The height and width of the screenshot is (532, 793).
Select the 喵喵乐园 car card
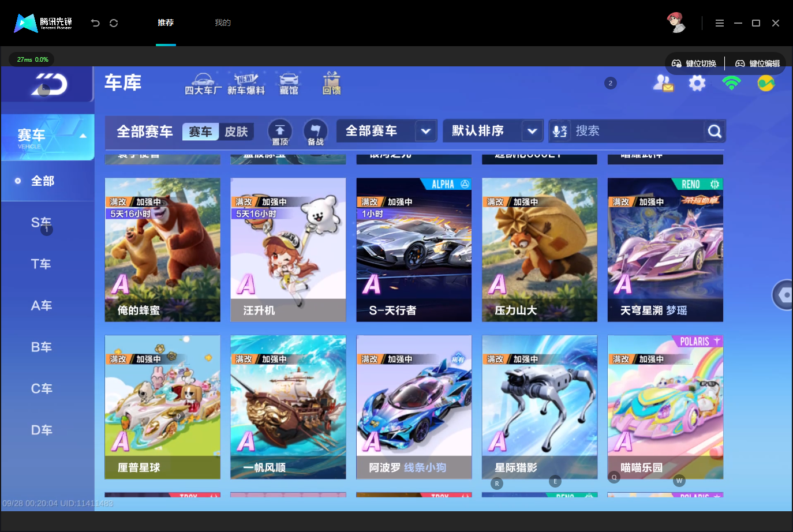point(665,407)
